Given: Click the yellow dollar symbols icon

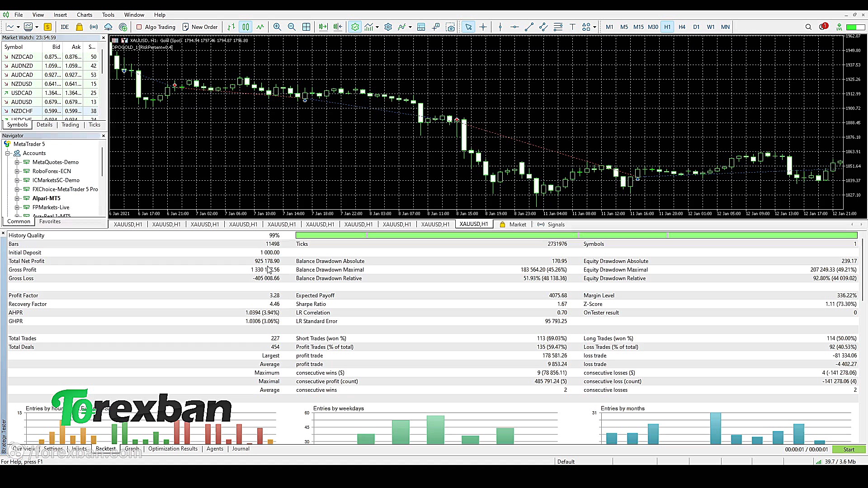Looking at the screenshot, I should coord(47,27).
